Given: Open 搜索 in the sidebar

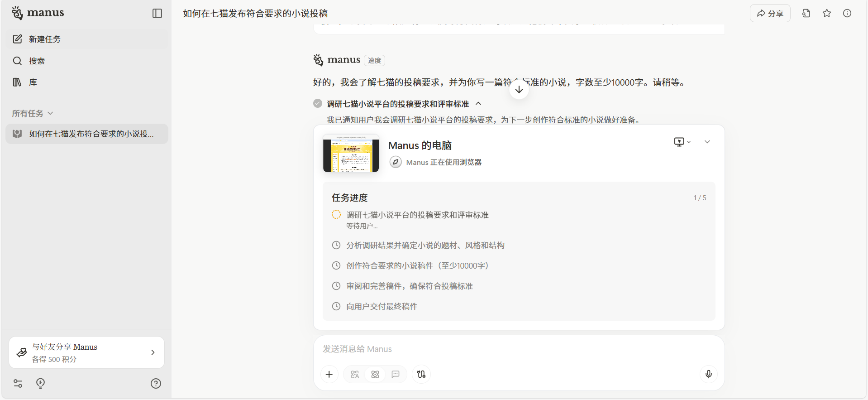Looking at the screenshot, I should click(37, 61).
